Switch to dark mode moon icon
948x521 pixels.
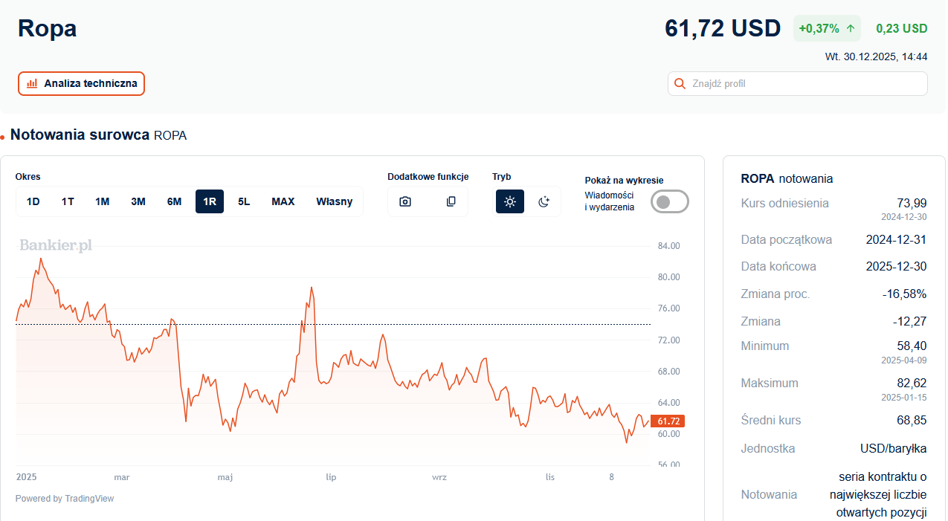(544, 202)
